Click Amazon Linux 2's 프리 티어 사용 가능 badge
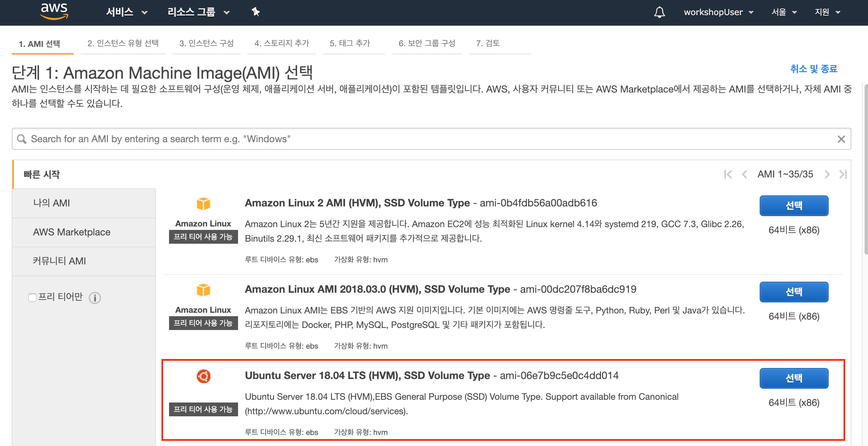Image resolution: width=868 pixels, height=446 pixels. click(x=203, y=237)
